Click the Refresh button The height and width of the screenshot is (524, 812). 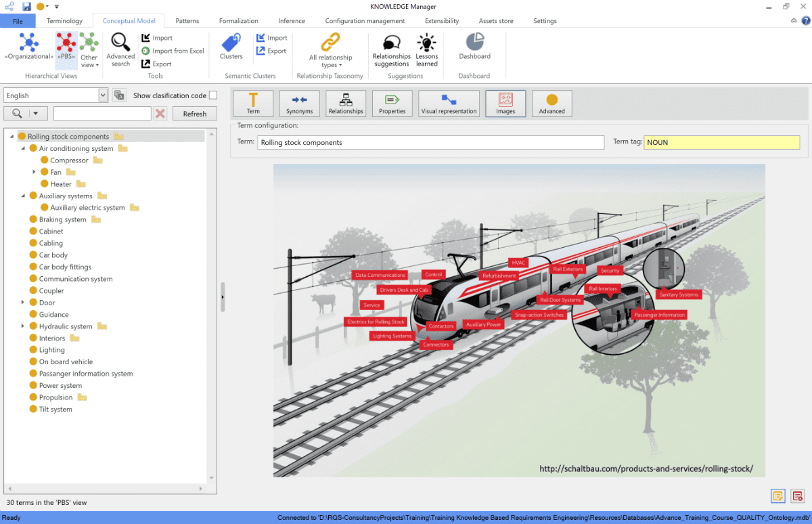(195, 113)
